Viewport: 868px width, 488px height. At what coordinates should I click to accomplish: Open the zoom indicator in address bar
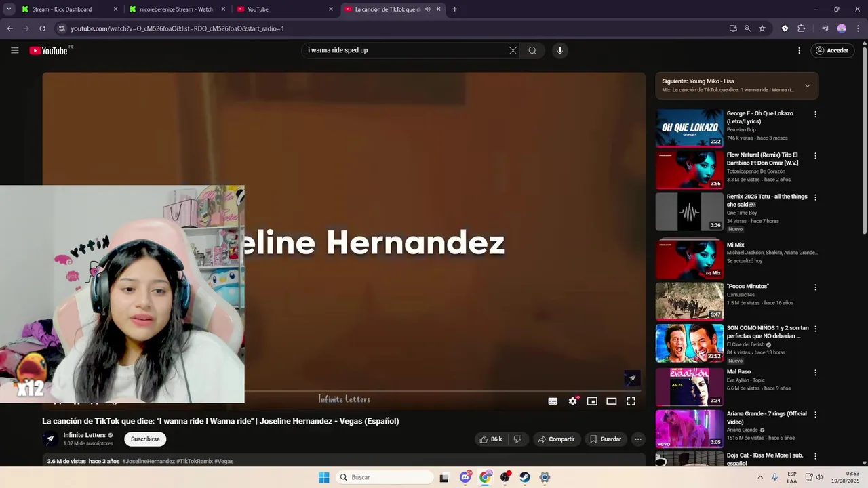tap(747, 28)
